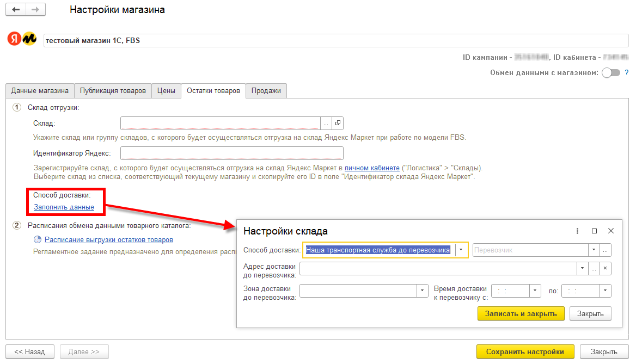Maximize the Настройки склада dialog

[x=595, y=231]
